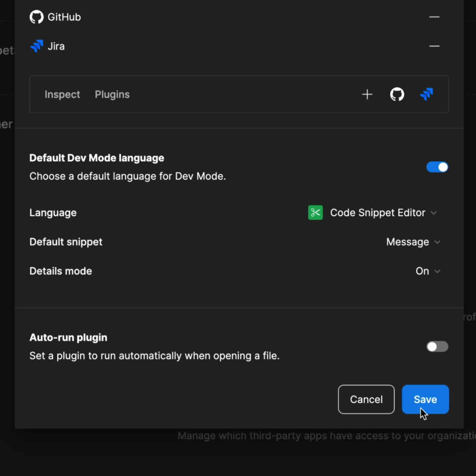Click the Default snippet label

click(66, 242)
